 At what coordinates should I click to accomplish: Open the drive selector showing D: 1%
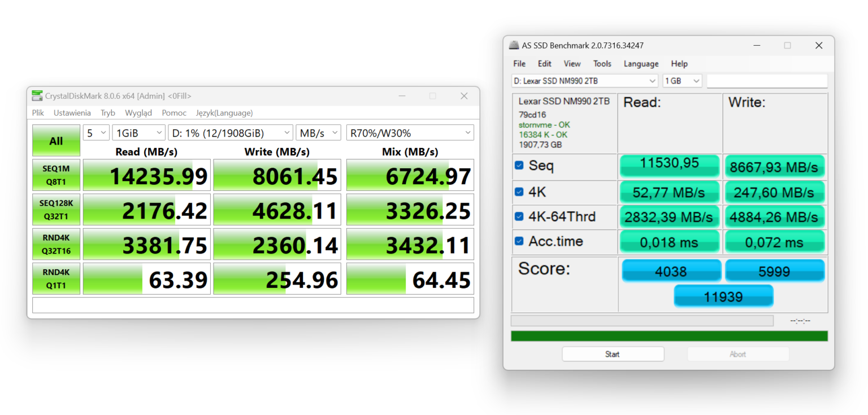[x=231, y=132]
